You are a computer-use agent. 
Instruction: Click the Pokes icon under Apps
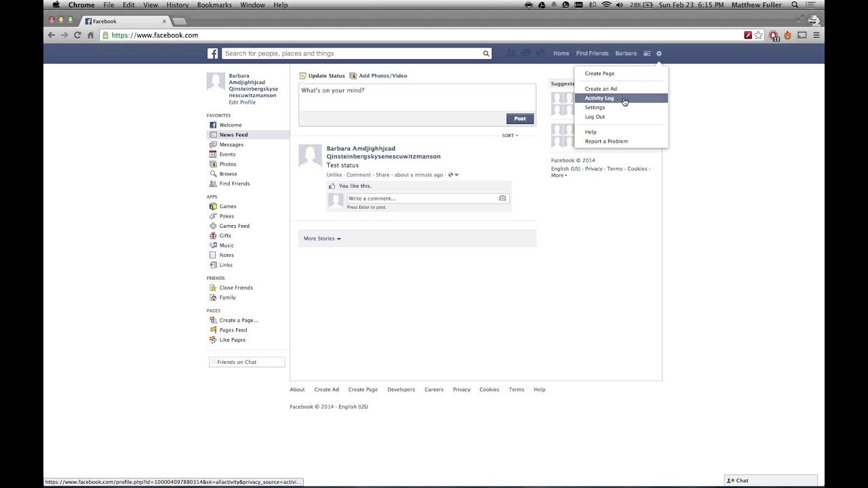tap(213, 216)
